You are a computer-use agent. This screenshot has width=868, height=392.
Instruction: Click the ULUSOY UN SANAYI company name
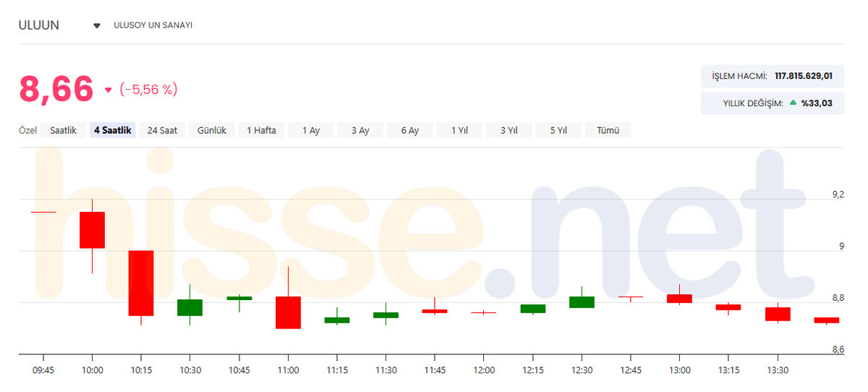point(153,25)
